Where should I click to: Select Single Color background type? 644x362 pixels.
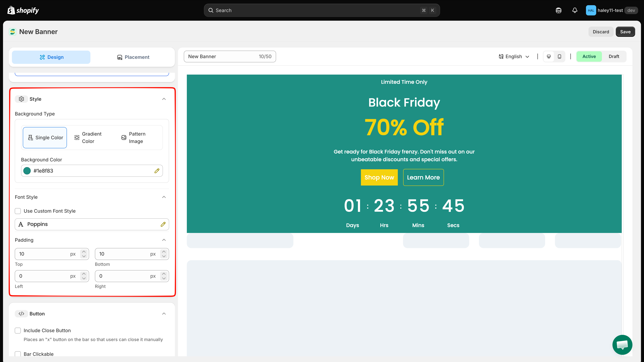(45, 138)
